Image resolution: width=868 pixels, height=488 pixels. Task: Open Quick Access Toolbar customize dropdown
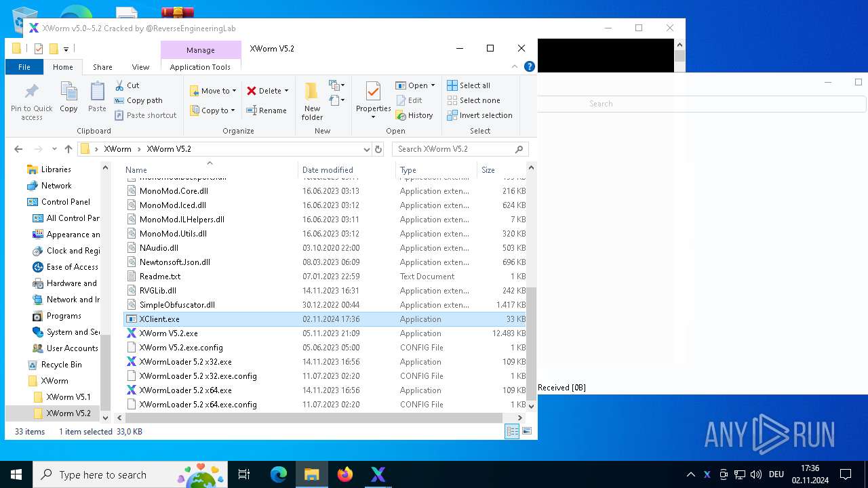pyautogui.click(x=66, y=49)
